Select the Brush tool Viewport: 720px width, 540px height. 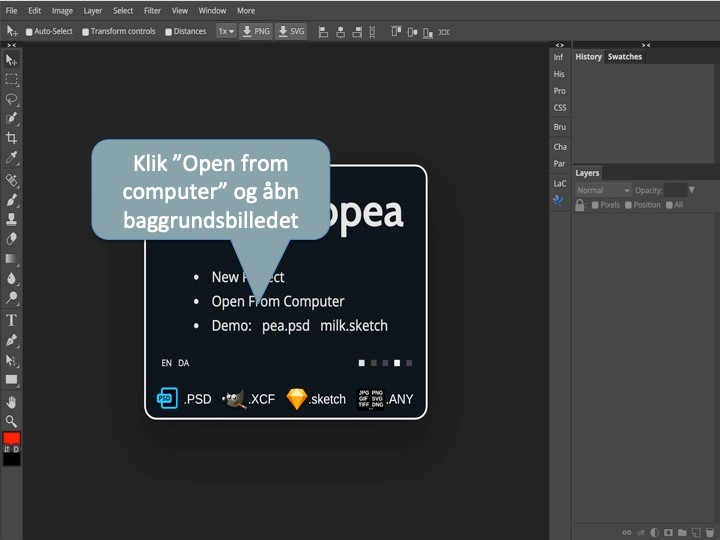(x=11, y=200)
